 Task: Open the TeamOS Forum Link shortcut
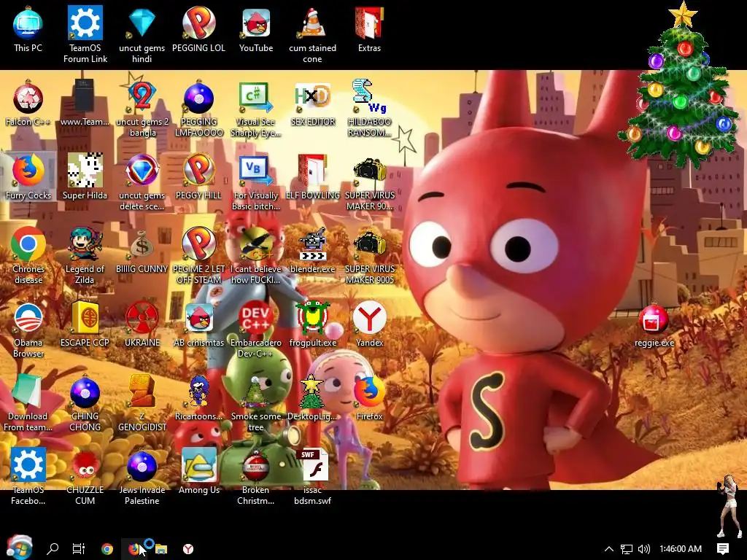[85, 34]
